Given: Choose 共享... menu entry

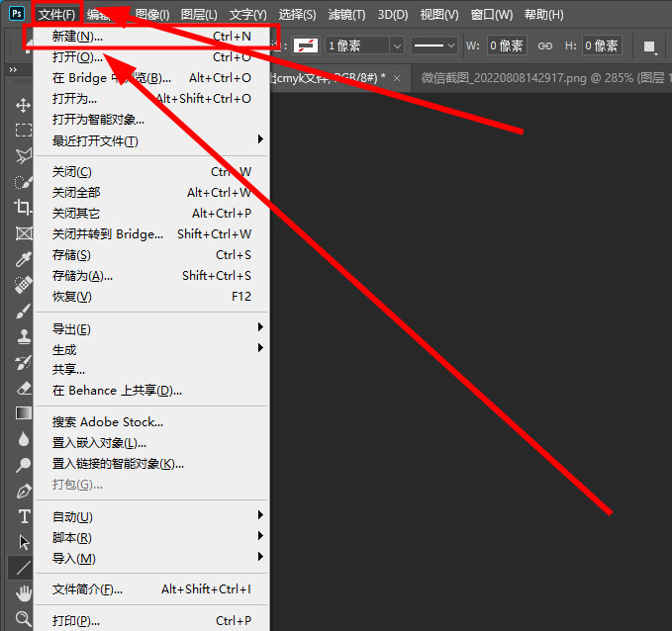Looking at the screenshot, I should (x=150, y=369).
